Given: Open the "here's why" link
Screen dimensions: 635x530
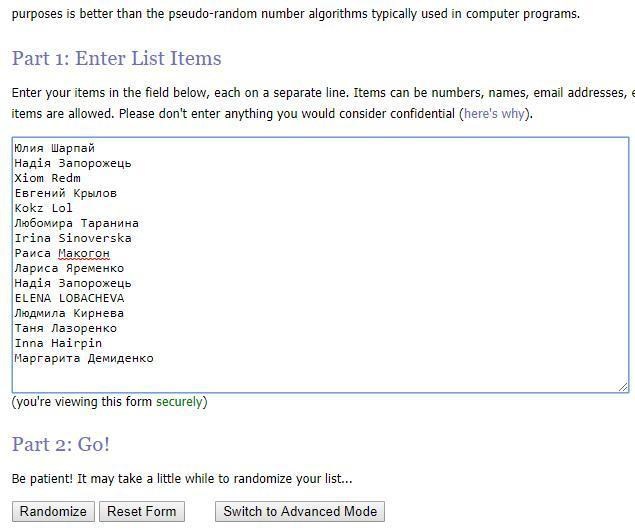Looking at the screenshot, I should (x=494, y=114).
